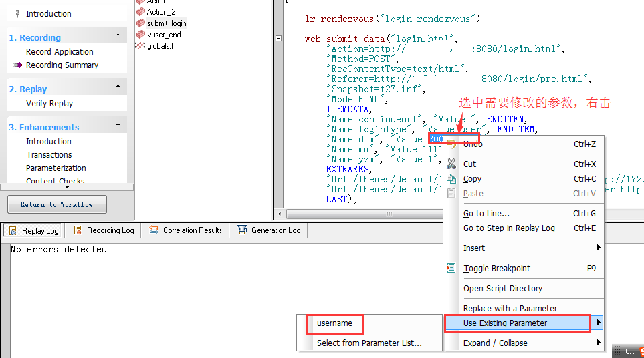644x358 pixels.
Task: Switch to the Recording Log tab
Action: (104, 230)
